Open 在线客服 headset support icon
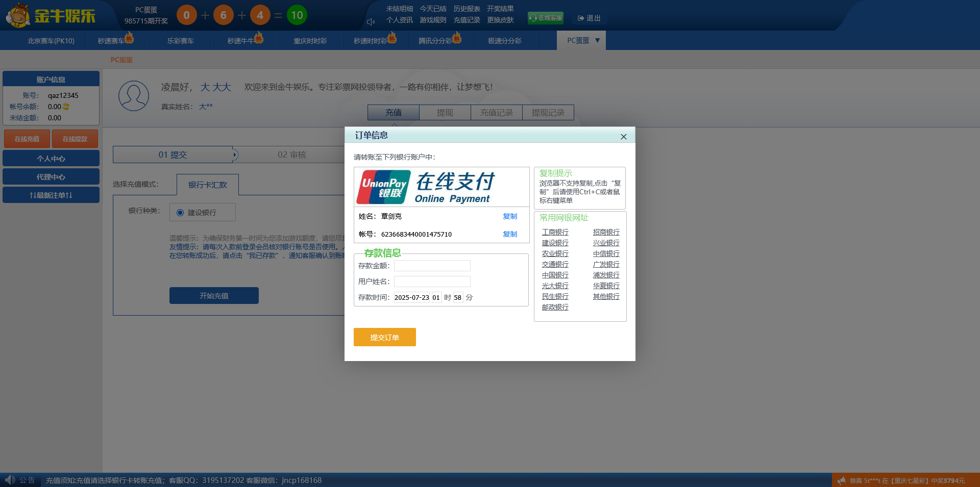 click(x=532, y=17)
